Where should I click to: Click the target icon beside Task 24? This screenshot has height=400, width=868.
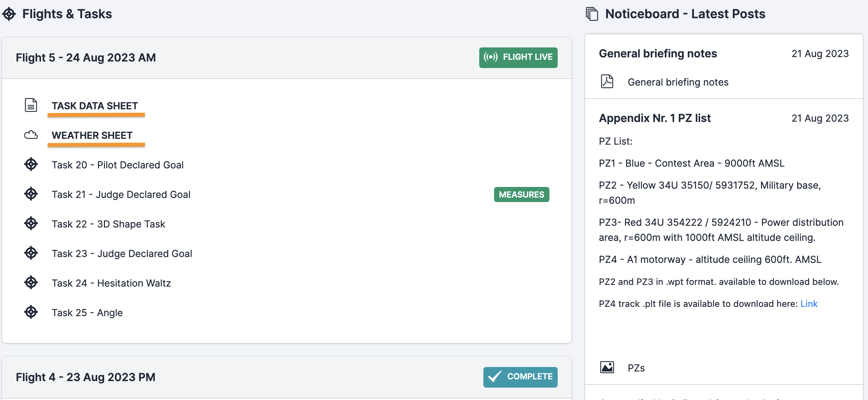[x=31, y=282]
